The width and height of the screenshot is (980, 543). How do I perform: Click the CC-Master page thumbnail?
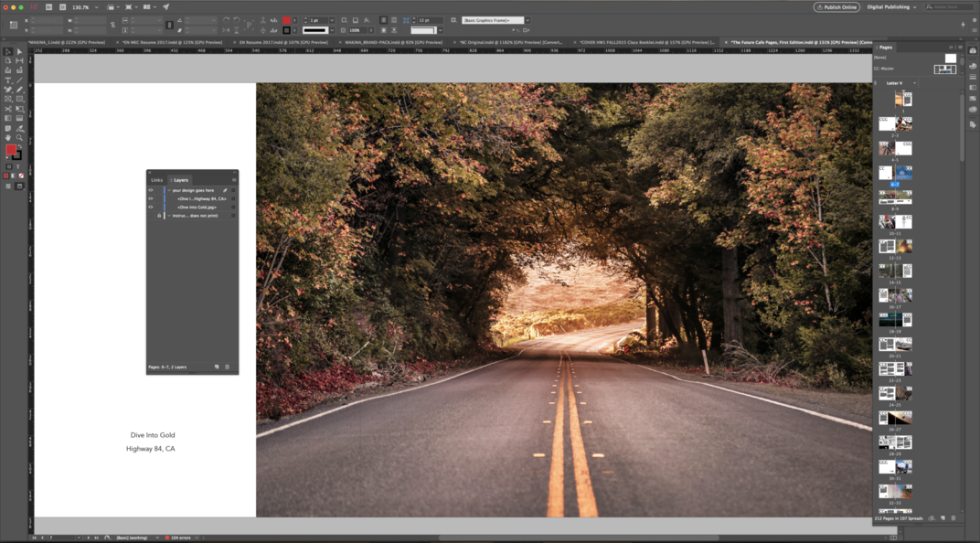943,69
